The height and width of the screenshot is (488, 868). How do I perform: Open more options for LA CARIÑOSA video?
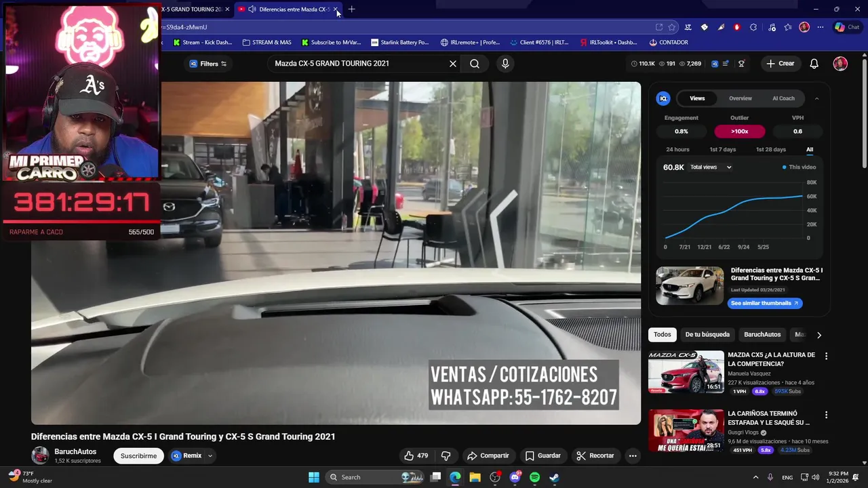pyautogui.click(x=826, y=415)
